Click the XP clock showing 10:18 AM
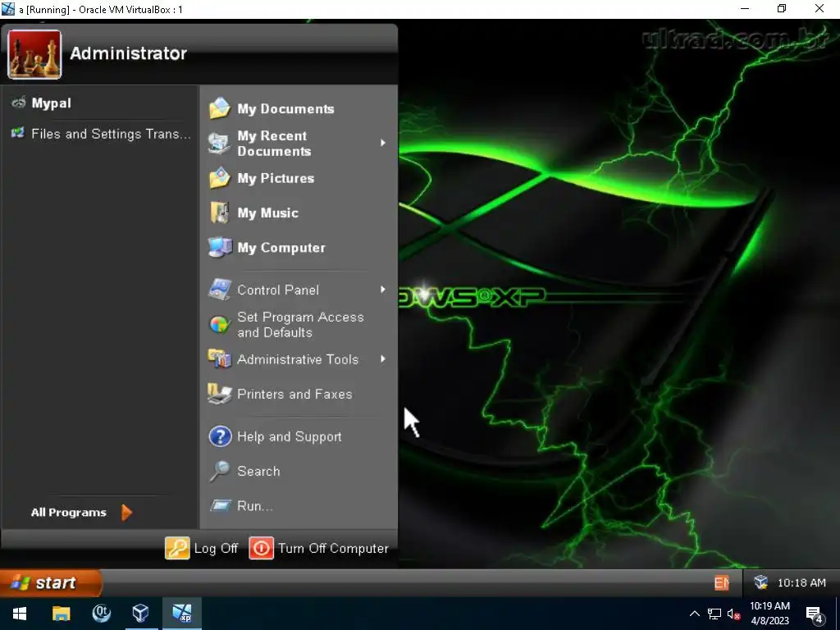Image resolution: width=840 pixels, height=630 pixels. pyautogui.click(x=801, y=582)
